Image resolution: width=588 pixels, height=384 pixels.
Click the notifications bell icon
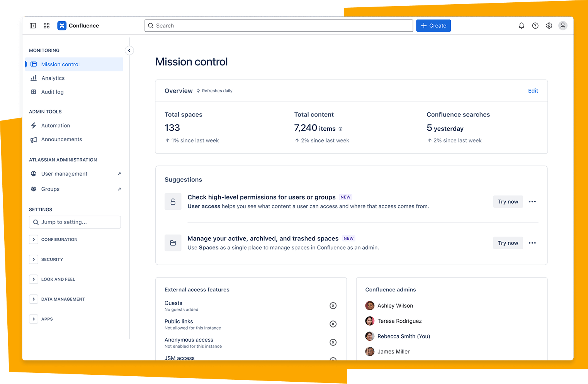[x=521, y=26]
